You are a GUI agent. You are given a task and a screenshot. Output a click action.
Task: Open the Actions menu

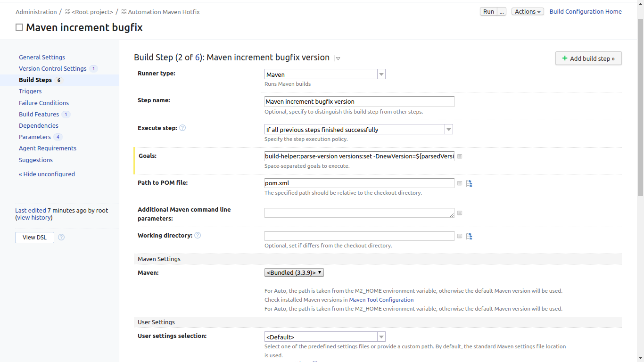[528, 12]
